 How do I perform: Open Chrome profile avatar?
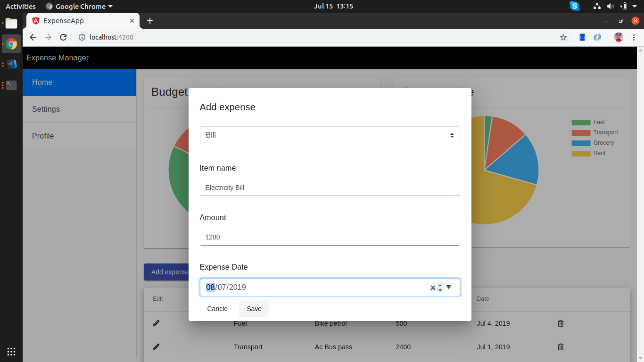618,37
